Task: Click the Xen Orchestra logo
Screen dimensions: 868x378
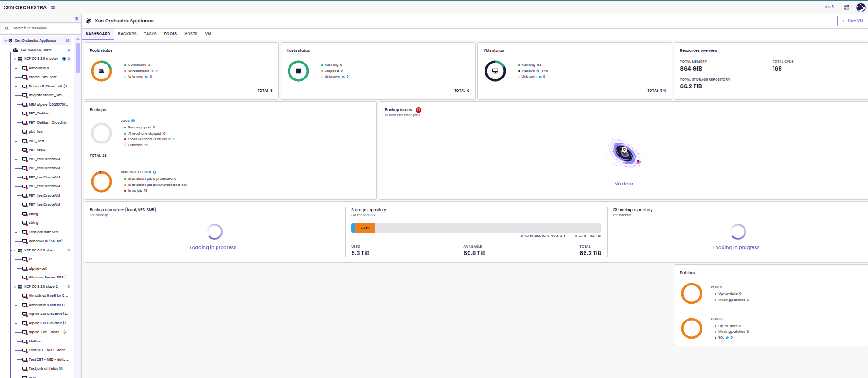Action: (x=25, y=7)
